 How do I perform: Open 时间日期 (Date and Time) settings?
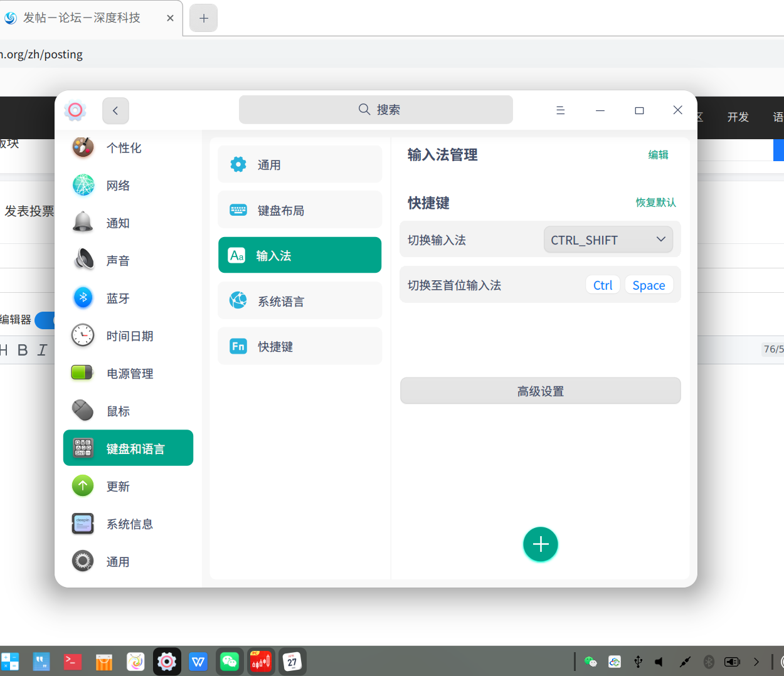coord(128,336)
